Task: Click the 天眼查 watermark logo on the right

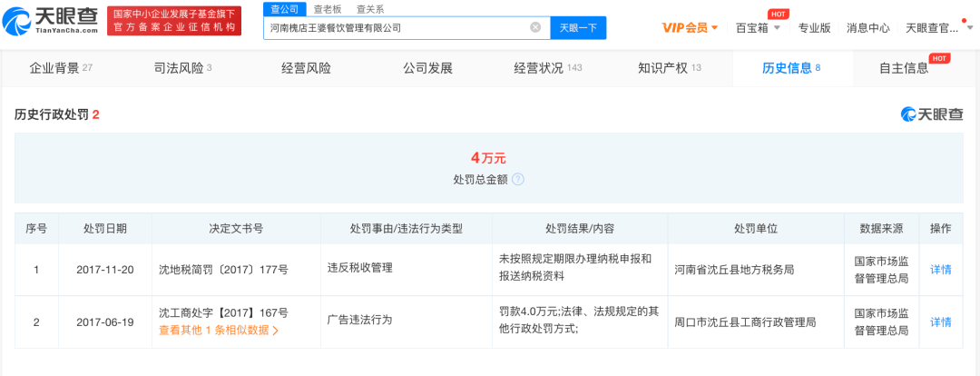Action: (x=932, y=114)
